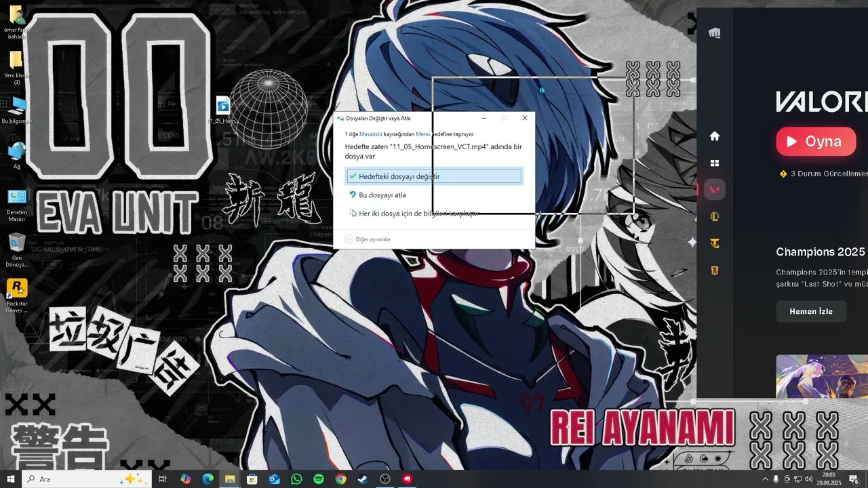Open the Windows Start menu

tap(11, 479)
